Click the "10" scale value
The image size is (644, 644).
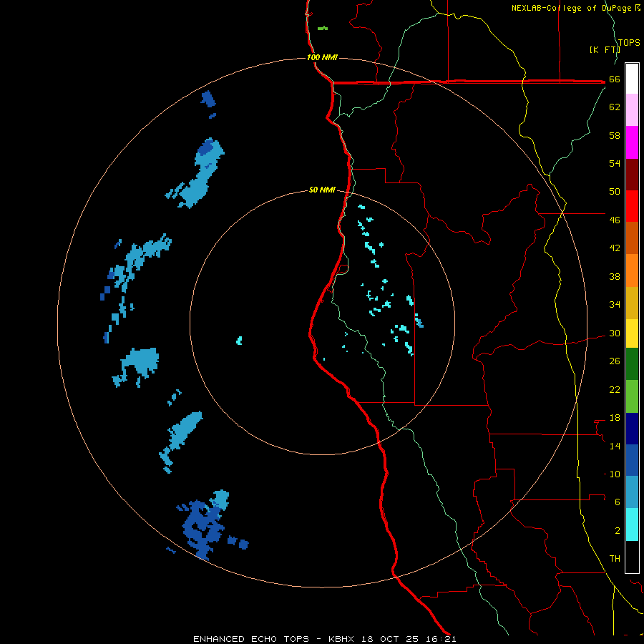(x=615, y=474)
